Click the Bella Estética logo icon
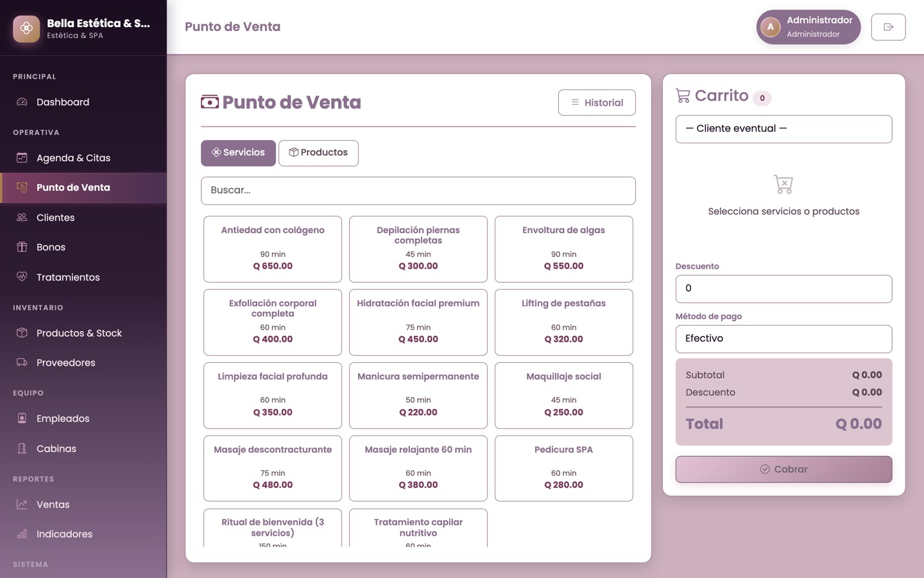This screenshot has width=924, height=578. click(x=26, y=28)
